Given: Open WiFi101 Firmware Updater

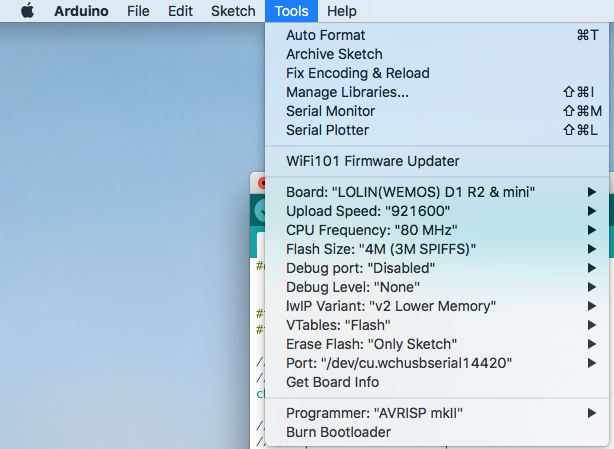Looking at the screenshot, I should [x=372, y=161].
